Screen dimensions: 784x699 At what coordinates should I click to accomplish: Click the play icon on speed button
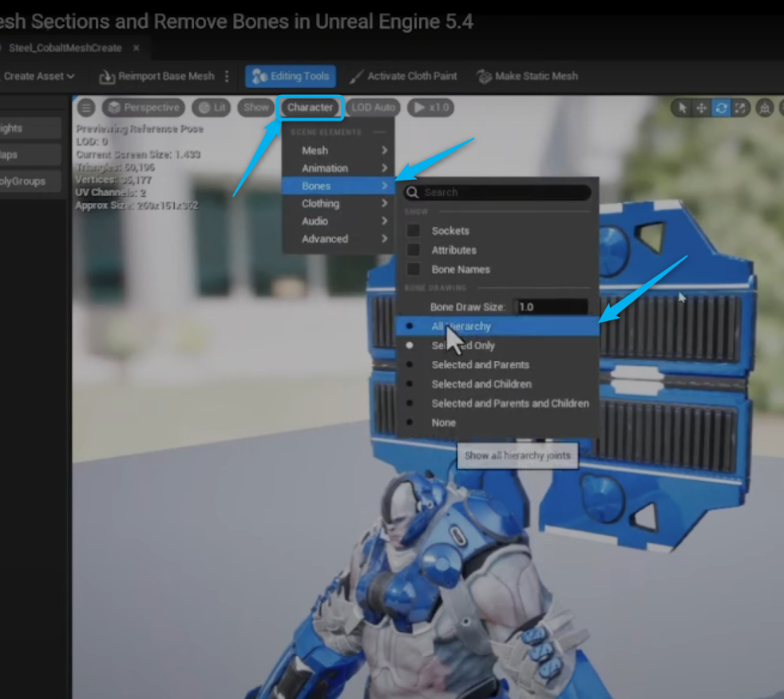419,108
